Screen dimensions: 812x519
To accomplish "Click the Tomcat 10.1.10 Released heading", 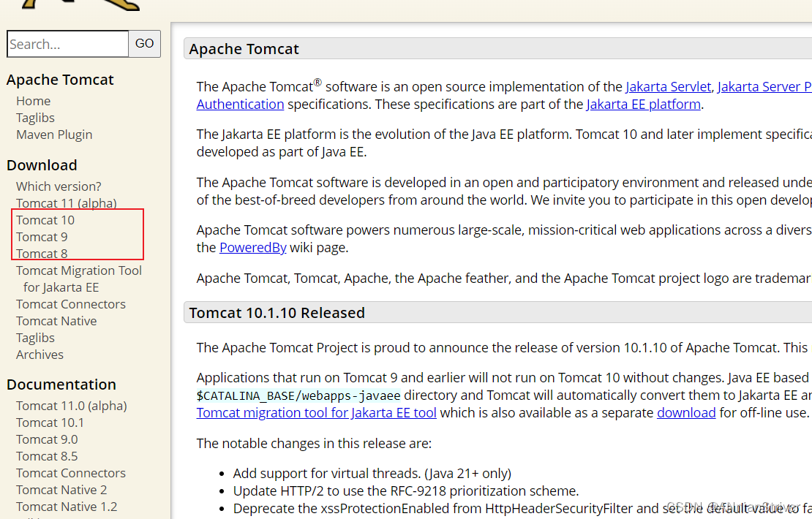I will 277,313.
